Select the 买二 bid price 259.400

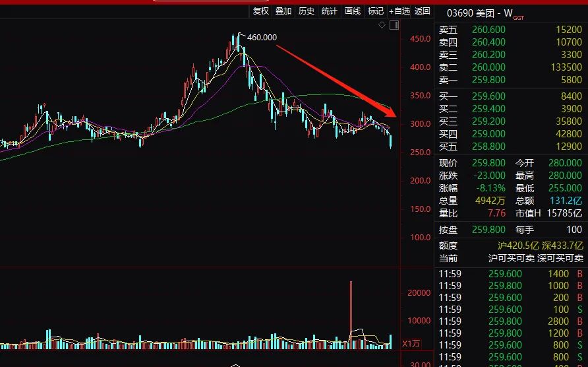tap(488, 108)
